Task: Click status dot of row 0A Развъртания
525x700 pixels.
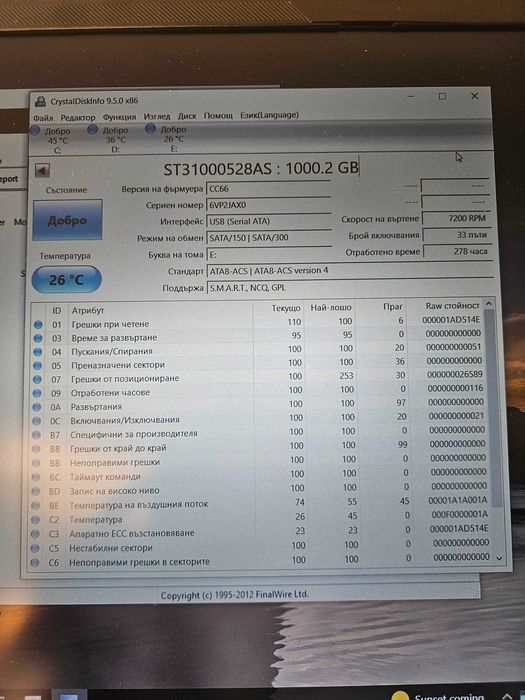Action: [x=37, y=407]
